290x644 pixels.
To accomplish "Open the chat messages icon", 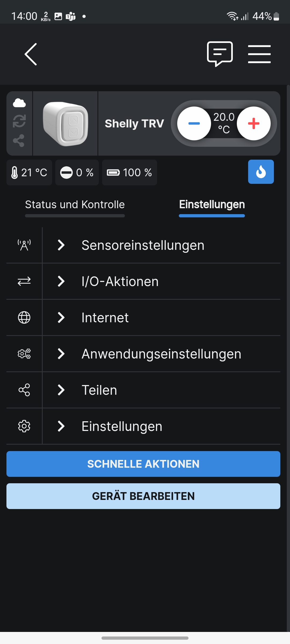I will [x=220, y=54].
